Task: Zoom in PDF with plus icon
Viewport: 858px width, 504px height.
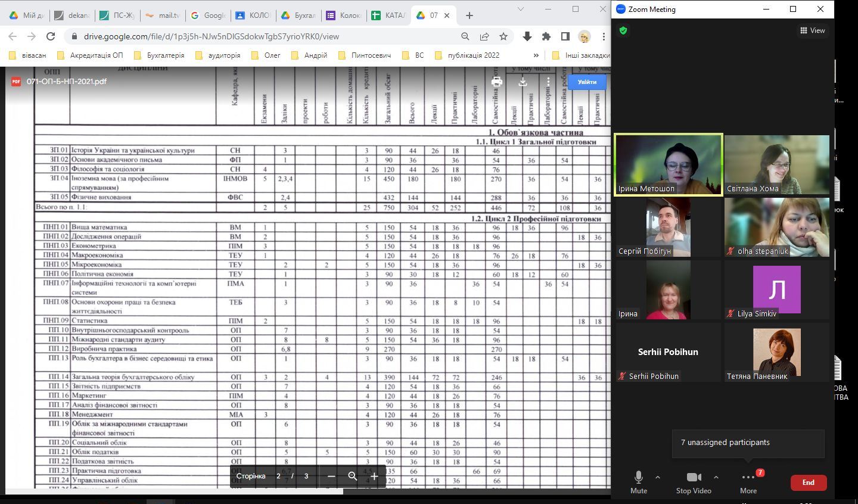Action: pyautogui.click(x=374, y=476)
